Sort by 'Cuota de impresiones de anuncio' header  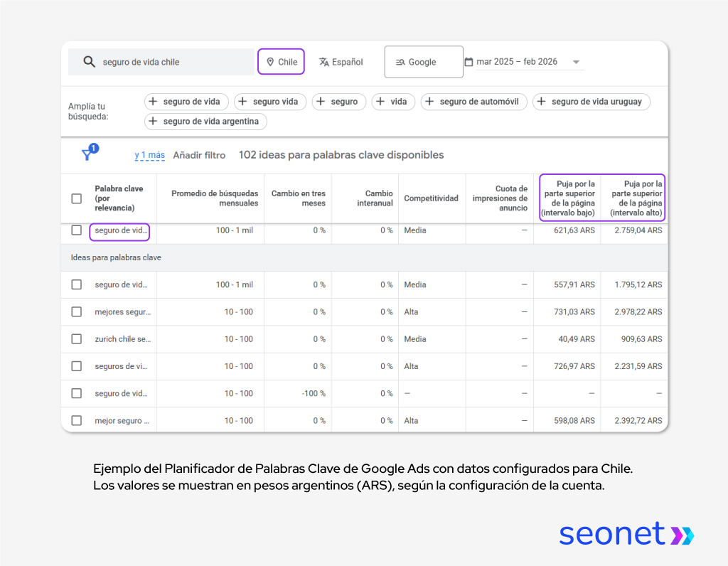pyautogui.click(x=500, y=198)
